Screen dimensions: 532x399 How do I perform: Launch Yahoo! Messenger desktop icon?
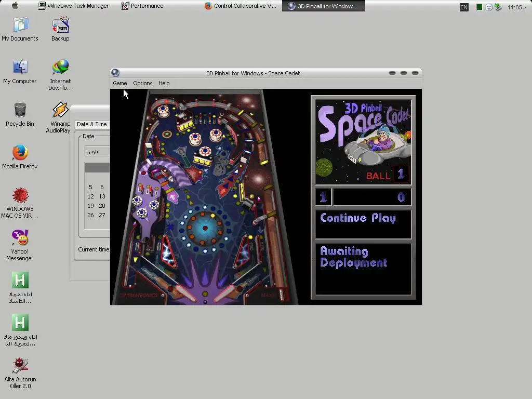tap(20, 245)
